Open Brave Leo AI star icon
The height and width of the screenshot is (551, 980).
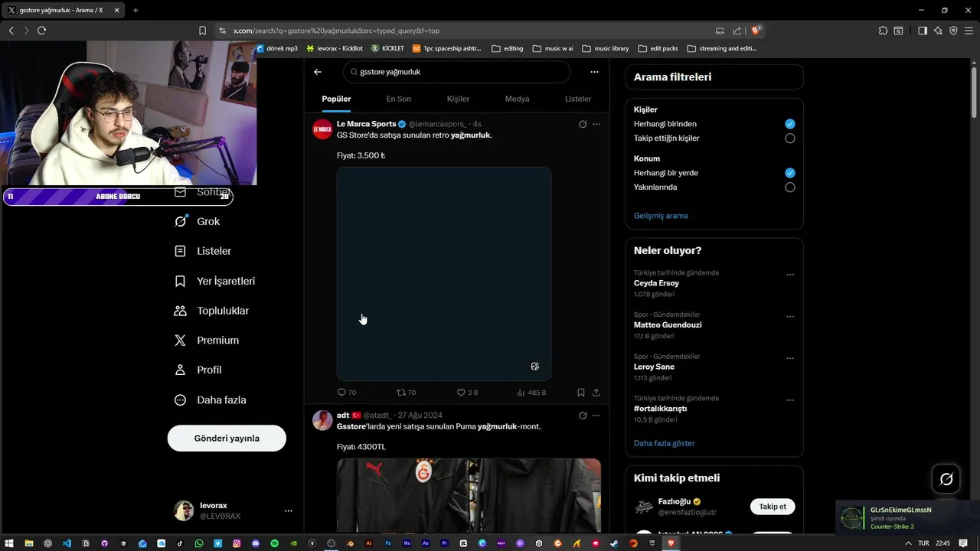(x=938, y=31)
